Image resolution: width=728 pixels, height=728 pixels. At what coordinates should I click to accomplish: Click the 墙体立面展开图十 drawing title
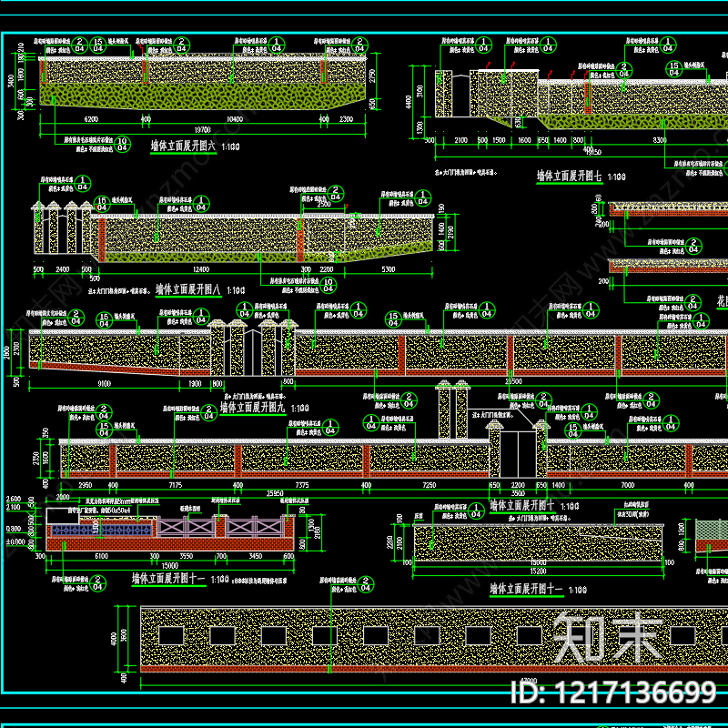pos(522,505)
